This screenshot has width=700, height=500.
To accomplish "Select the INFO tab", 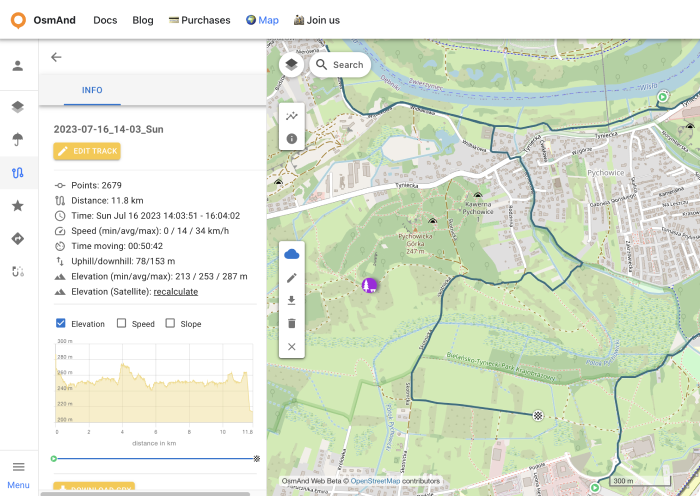I will (x=92, y=90).
